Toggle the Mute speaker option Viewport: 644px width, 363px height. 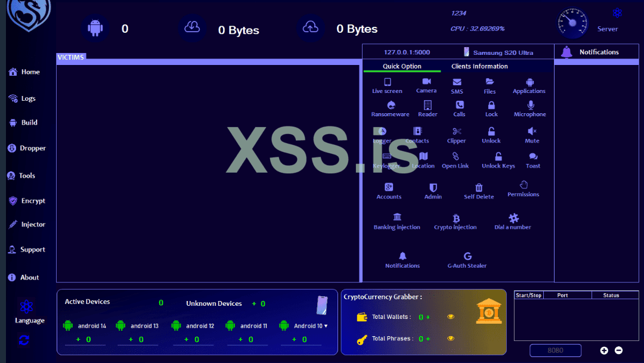532,132
